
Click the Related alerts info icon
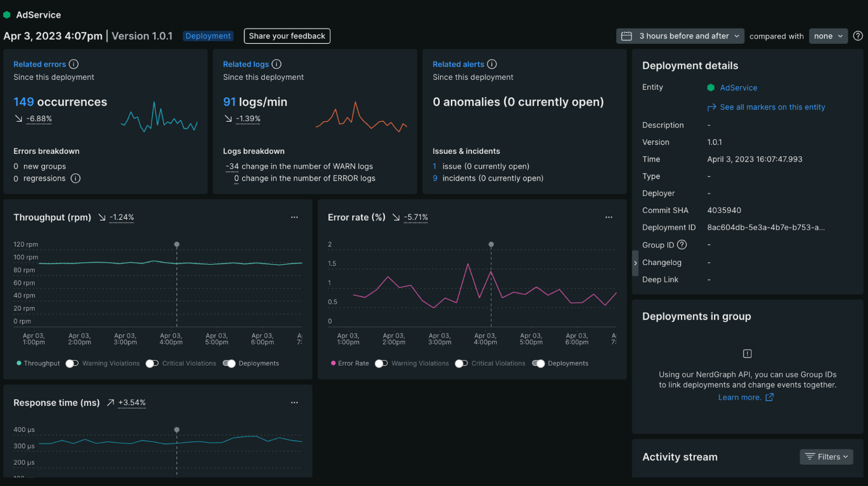click(491, 64)
